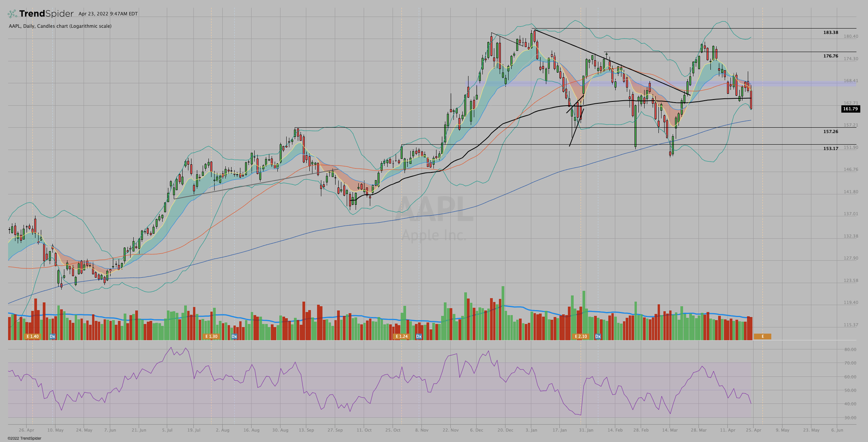Screen dimensions: 868x442
Task: Click the 10. May date label
Action: point(55,430)
